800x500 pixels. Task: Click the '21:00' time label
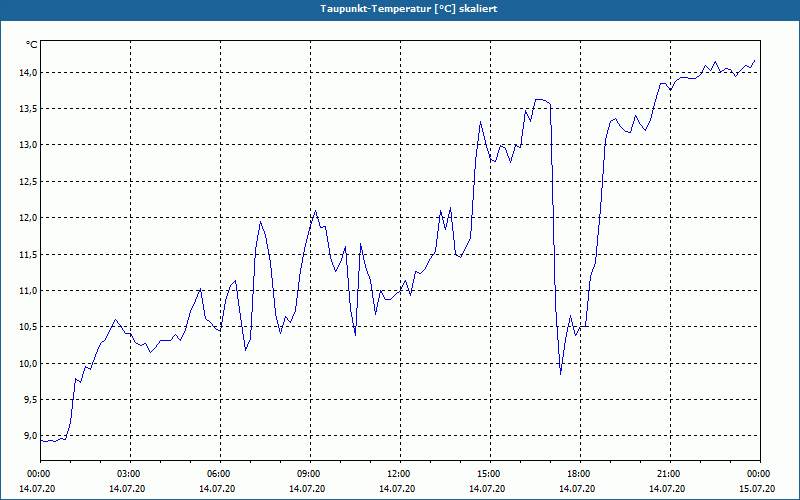(670, 474)
